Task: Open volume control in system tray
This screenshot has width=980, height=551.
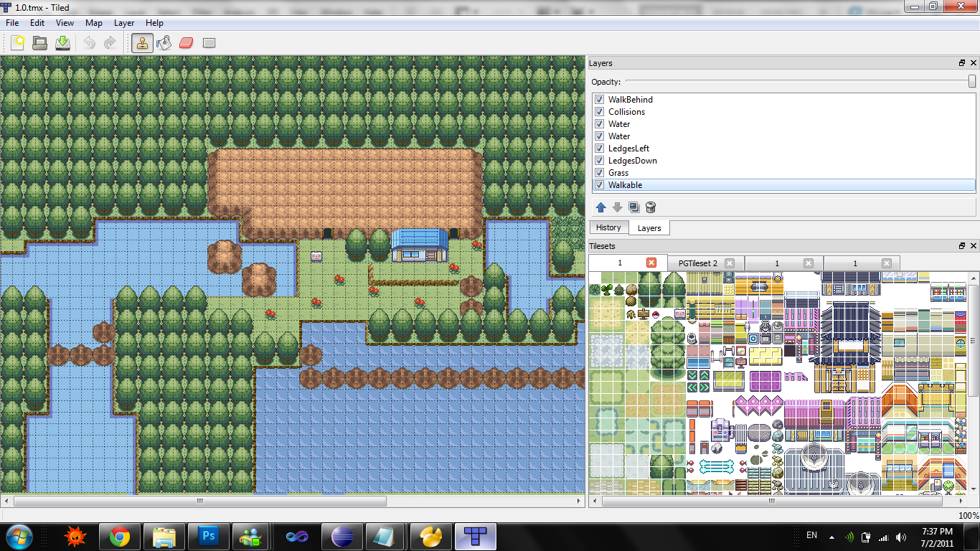Action: pyautogui.click(x=900, y=537)
